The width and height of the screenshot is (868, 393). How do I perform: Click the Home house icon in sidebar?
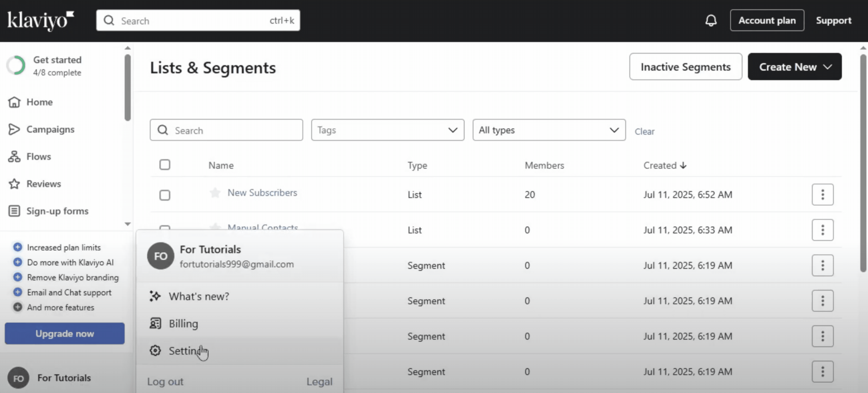tap(14, 102)
